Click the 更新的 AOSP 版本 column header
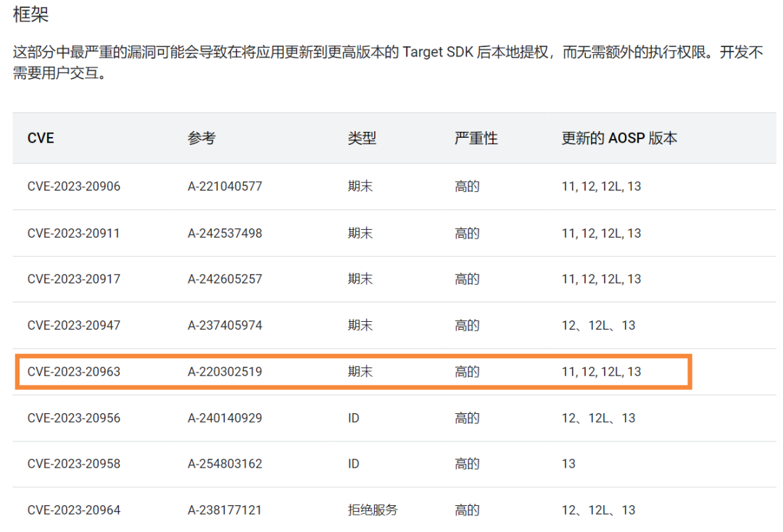Screen dimensions: 783x532 click(619, 138)
